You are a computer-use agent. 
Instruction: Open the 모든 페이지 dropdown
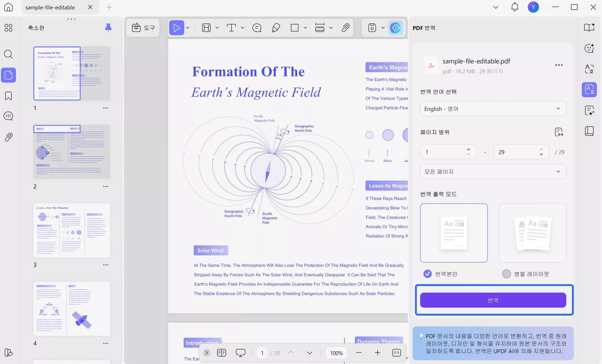coord(493,172)
